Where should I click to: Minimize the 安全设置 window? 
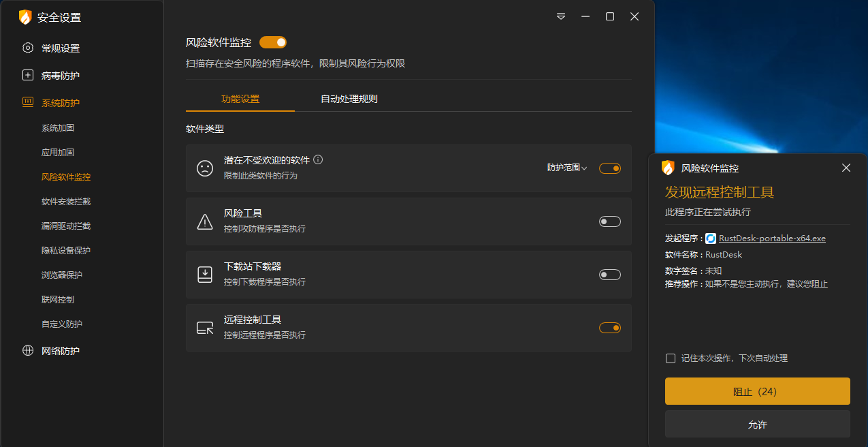coord(585,16)
